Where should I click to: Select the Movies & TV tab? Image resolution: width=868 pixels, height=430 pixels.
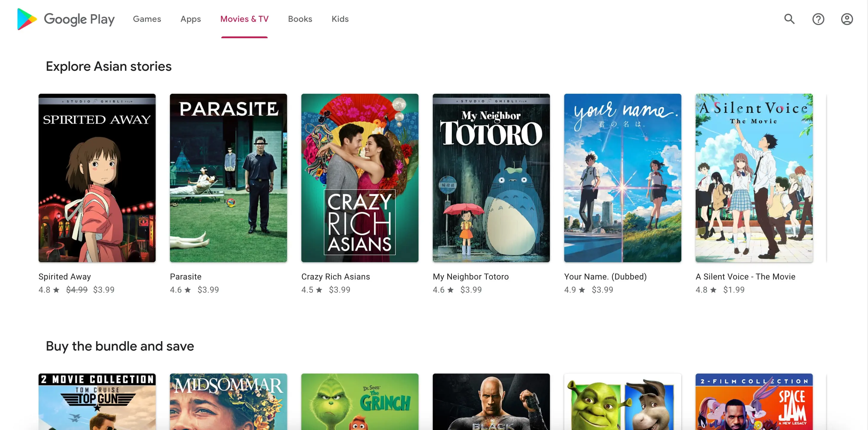(x=244, y=19)
